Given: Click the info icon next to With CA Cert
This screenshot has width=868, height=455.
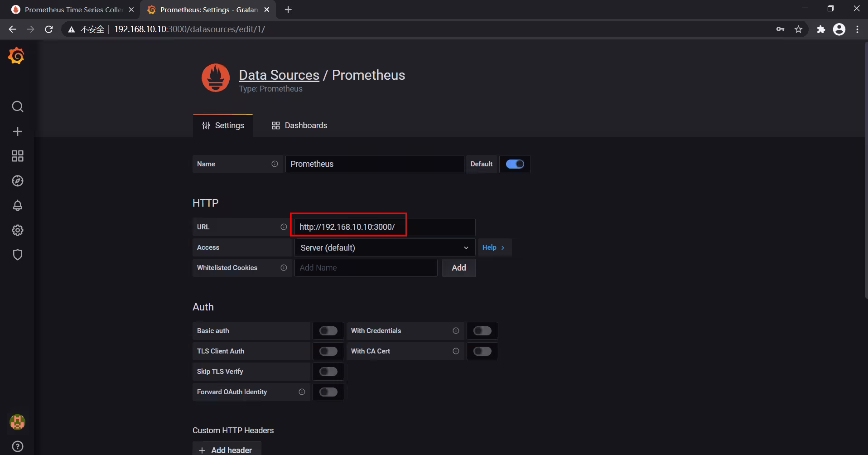Looking at the screenshot, I should 456,351.
